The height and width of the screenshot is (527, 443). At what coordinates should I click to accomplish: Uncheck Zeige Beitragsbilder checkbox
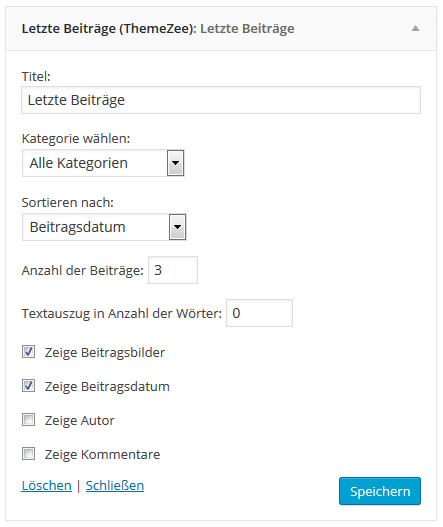29,352
